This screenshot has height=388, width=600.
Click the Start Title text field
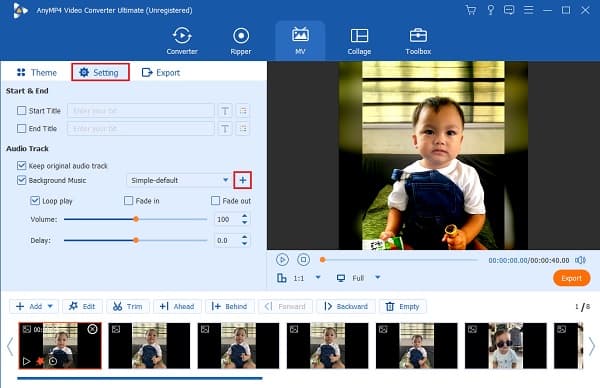(141, 111)
